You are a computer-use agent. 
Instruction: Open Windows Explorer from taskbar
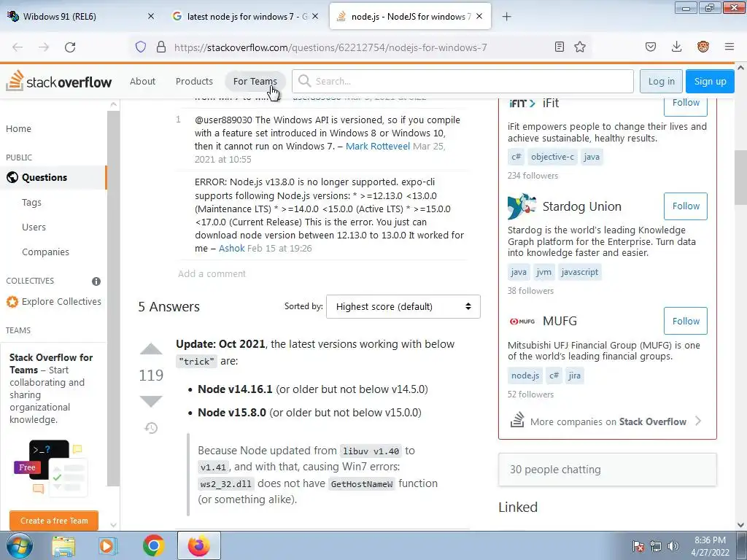(63, 545)
